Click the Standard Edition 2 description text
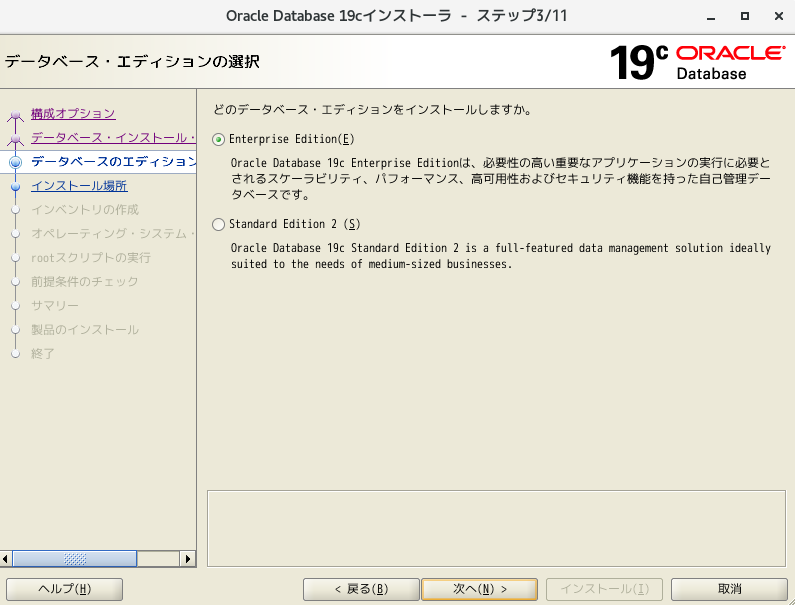Image resolution: width=795 pixels, height=605 pixels. pyautogui.click(x=501, y=256)
